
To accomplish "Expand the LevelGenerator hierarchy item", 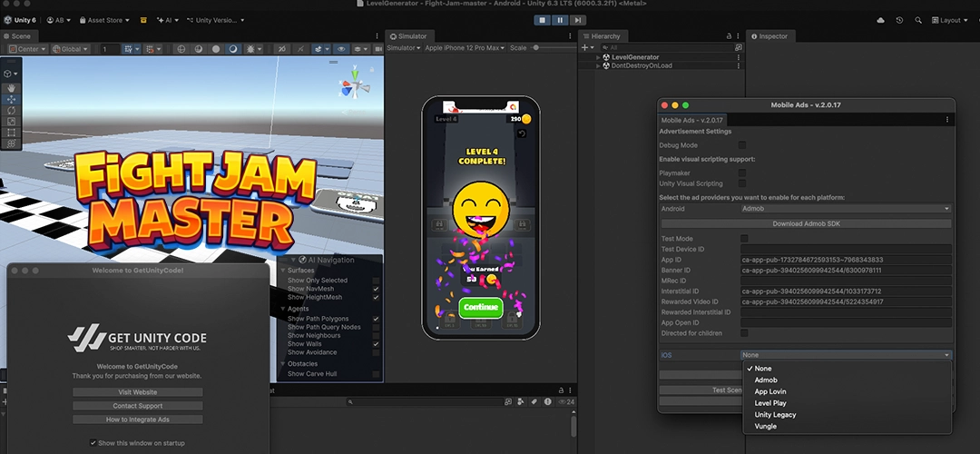I will [x=598, y=57].
